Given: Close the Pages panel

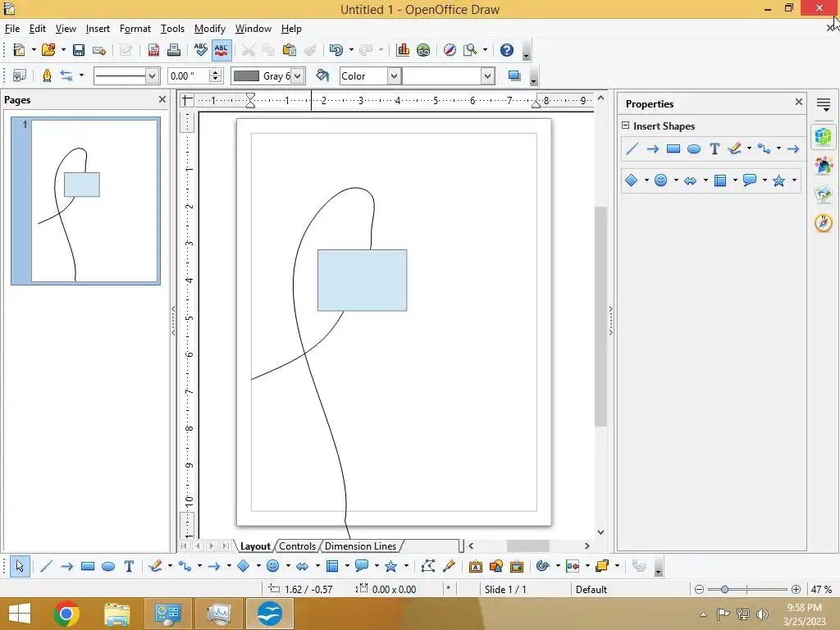Looking at the screenshot, I should pyautogui.click(x=162, y=99).
